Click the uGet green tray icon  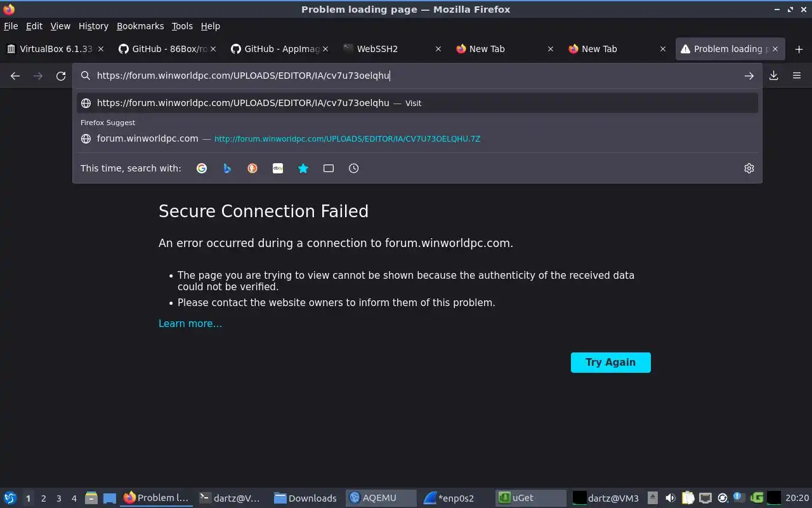coord(756,498)
